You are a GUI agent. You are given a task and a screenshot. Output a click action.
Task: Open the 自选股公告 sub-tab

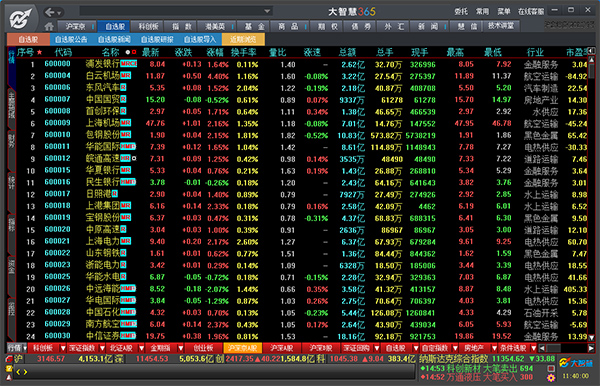(71, 39)
